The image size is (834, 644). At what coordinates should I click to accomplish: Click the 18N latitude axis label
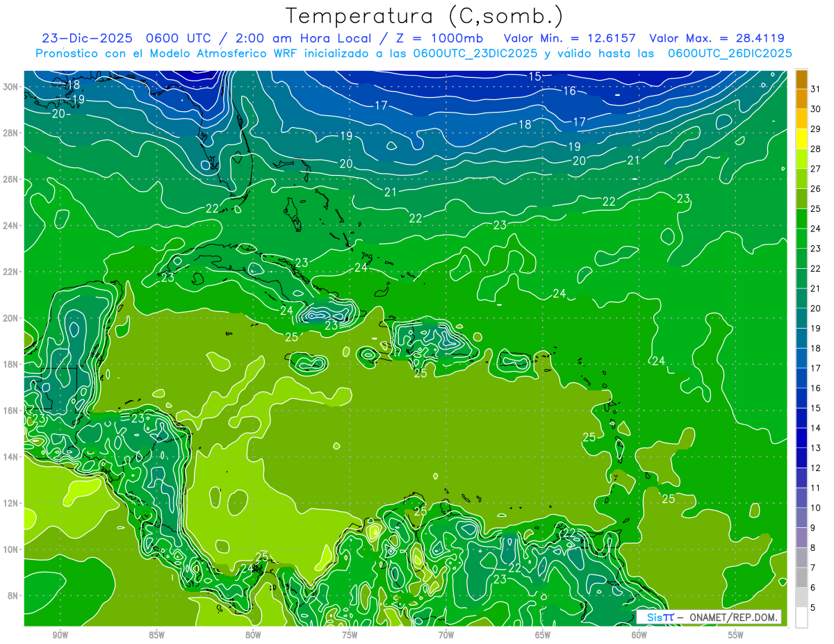click(x=12, y=364)
